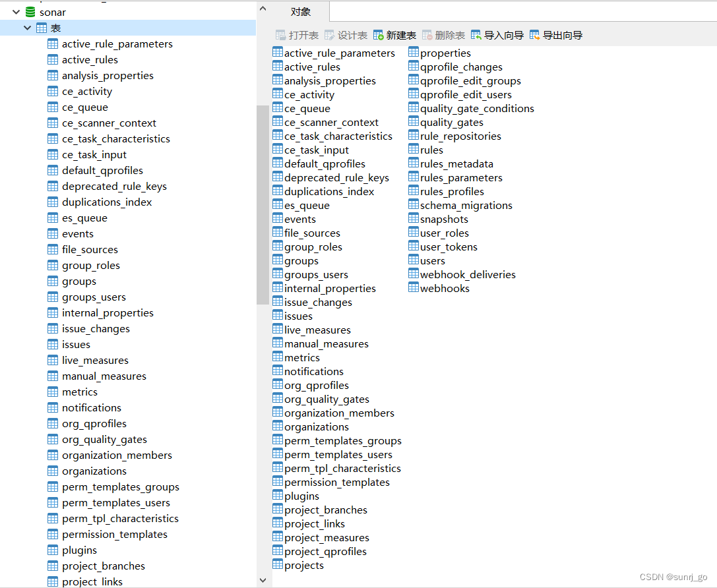Select schema_migrations in object list
The image size is (717, 588).
click(466, 206)
